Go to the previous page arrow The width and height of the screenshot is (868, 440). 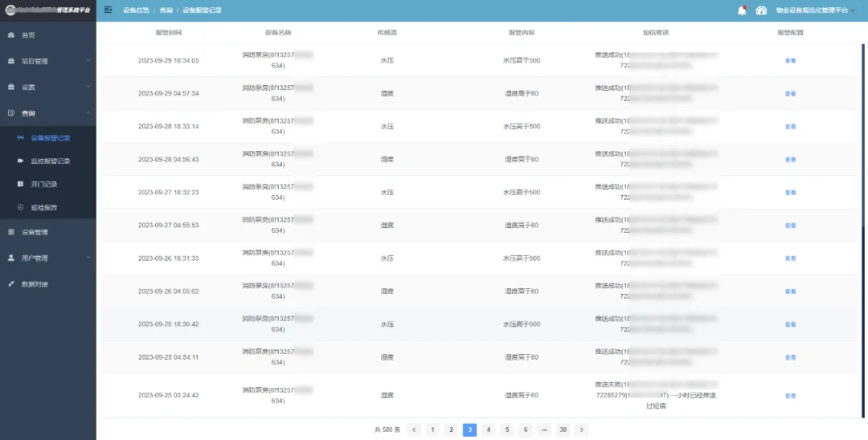pyautogui.click(x=414, y=430)
